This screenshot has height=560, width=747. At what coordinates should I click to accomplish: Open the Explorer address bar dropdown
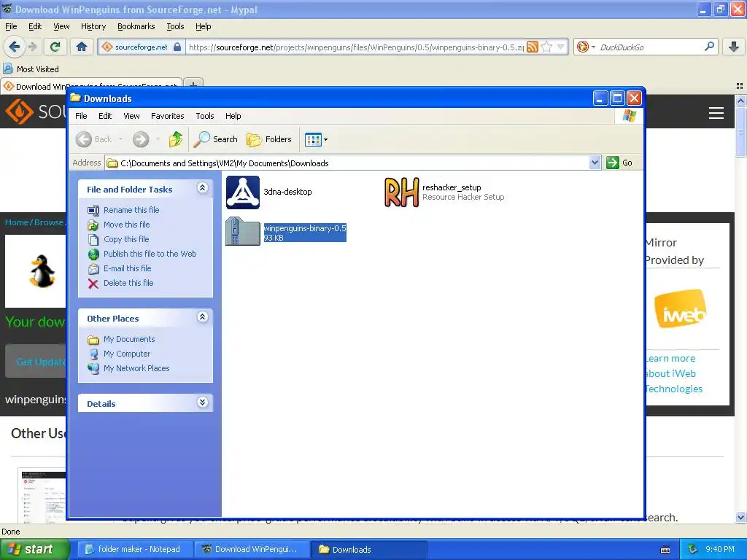point(595,163)
